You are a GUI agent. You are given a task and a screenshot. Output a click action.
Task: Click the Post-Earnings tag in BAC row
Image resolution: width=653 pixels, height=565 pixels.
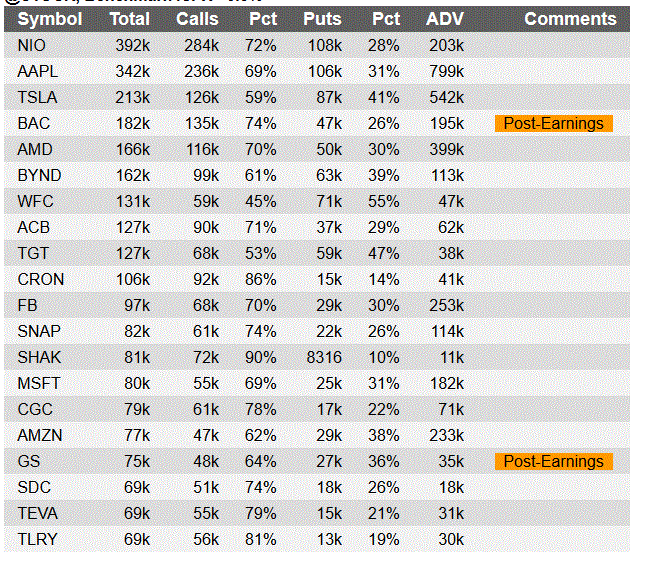(x=553, y=124)
